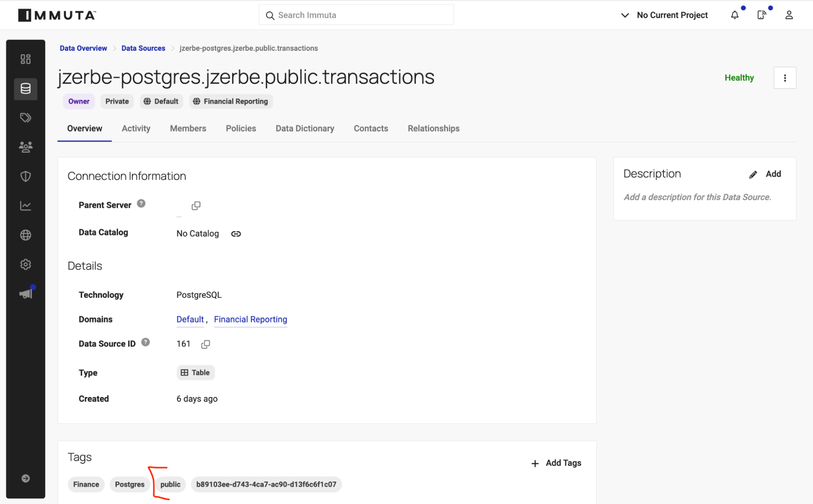Open the Policies shield icon in sidebar
The height and width of the screenshot is (504, 813).
26,177
